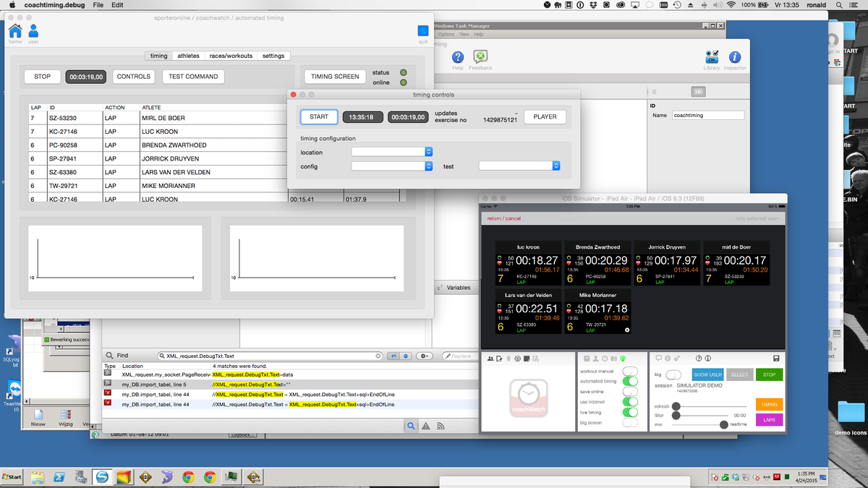Open the gear options dropdown in Find bar

[x=425, y=356]
